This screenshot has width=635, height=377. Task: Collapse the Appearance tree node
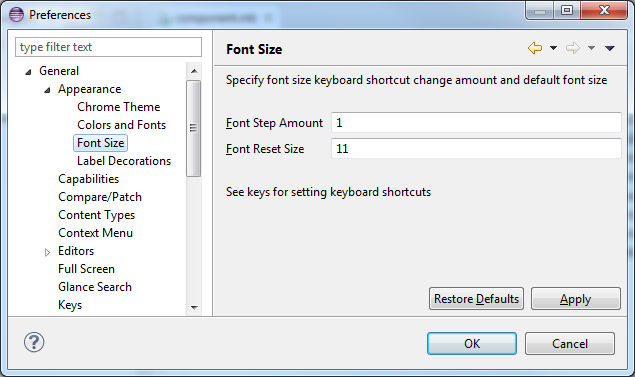[47, 90]
